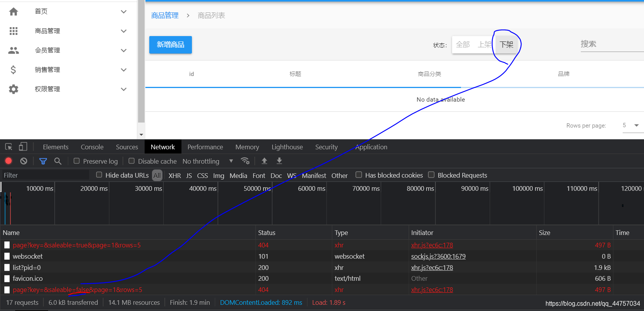Click the sidebar vertical scrollbar
The height and width of the screenshot is (311, 644).
coord(141,62)
